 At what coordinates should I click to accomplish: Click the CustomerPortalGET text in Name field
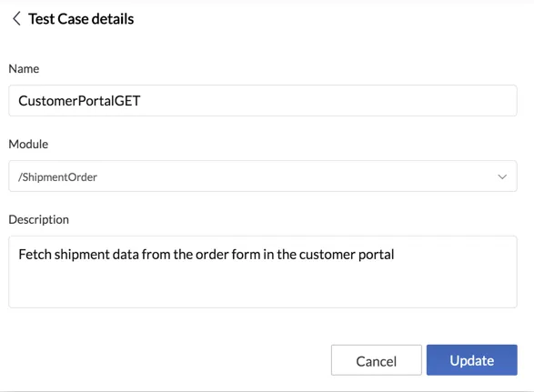tap(79, 101)
